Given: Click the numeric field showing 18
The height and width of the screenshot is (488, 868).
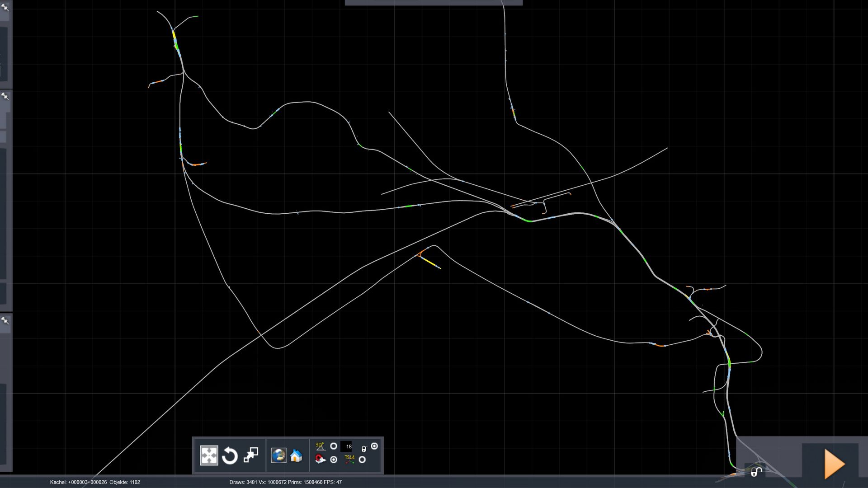Looking at the screenshot, I should click(x=348, y=446).
